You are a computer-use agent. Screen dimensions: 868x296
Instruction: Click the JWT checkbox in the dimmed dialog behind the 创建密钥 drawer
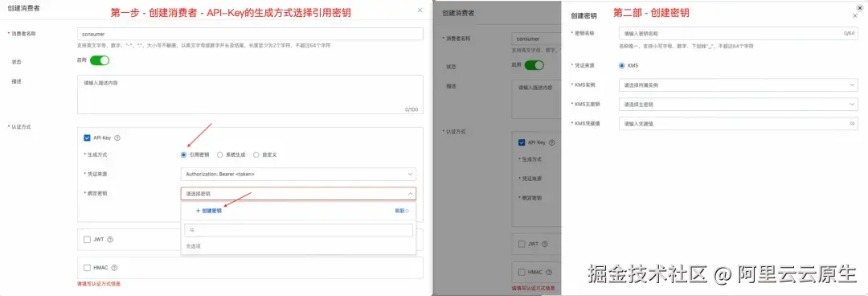click(522, 244)
